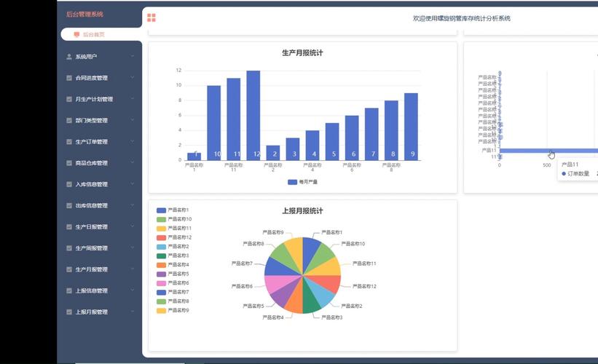Expand the 系统用户 chevron
The height and width of the screenshot is (364, 598).
click(x=133, y=56)
